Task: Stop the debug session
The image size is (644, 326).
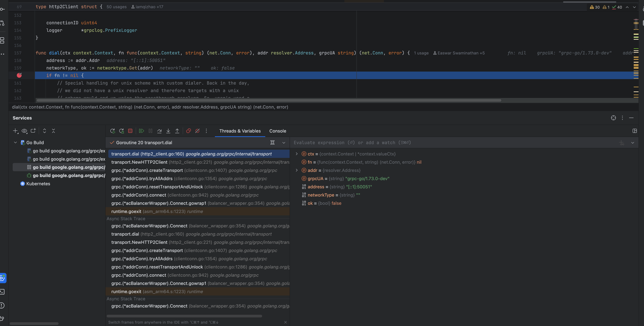Action: pos(130,131)
